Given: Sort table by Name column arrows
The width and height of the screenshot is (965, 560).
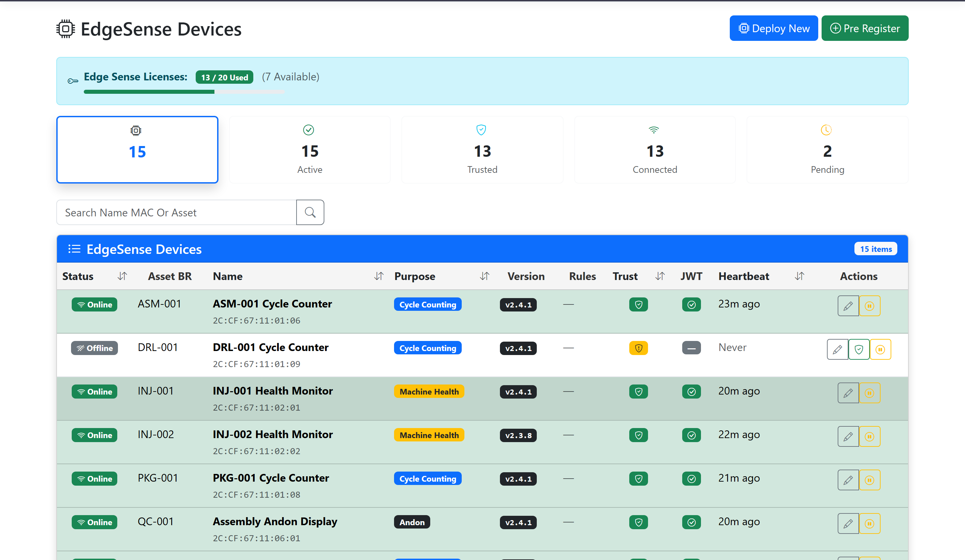Looking at the screenshot, I should pos(378,276).
